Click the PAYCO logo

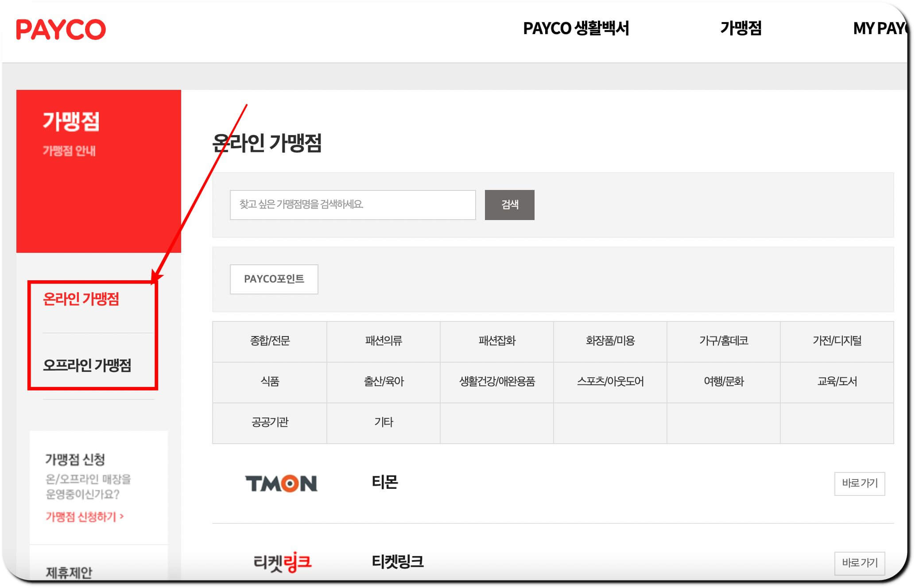point(61,29)
